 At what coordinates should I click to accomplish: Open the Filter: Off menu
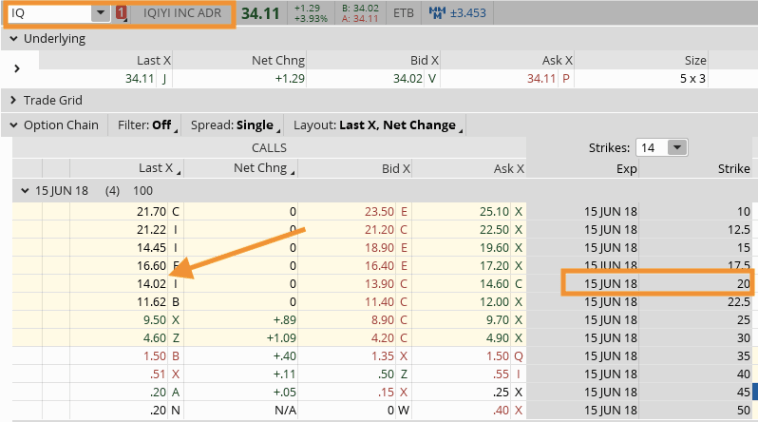click(x=147, y=125)
